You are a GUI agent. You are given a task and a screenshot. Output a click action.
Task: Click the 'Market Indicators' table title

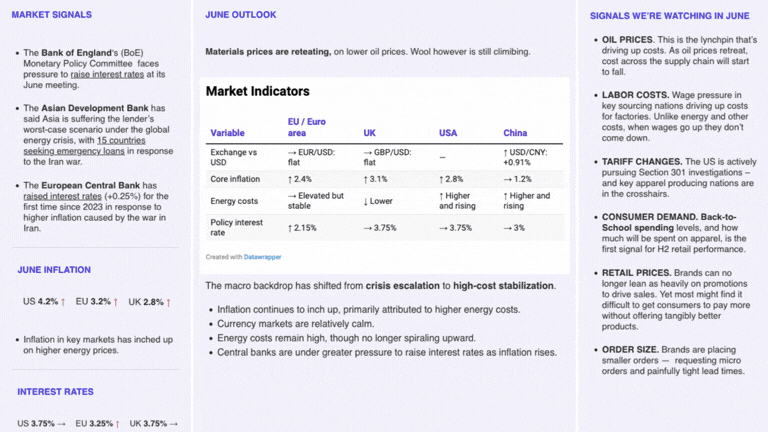point(258,91)
